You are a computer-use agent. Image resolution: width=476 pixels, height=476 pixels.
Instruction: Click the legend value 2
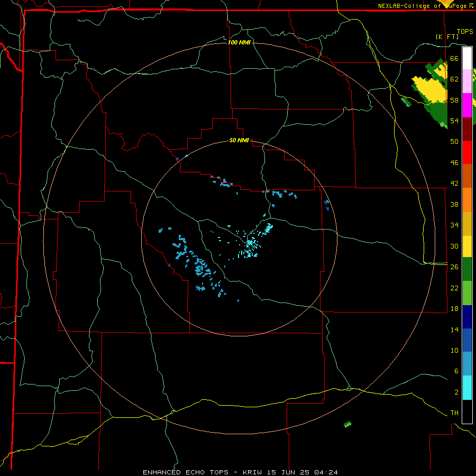click(x=456, y=392)
